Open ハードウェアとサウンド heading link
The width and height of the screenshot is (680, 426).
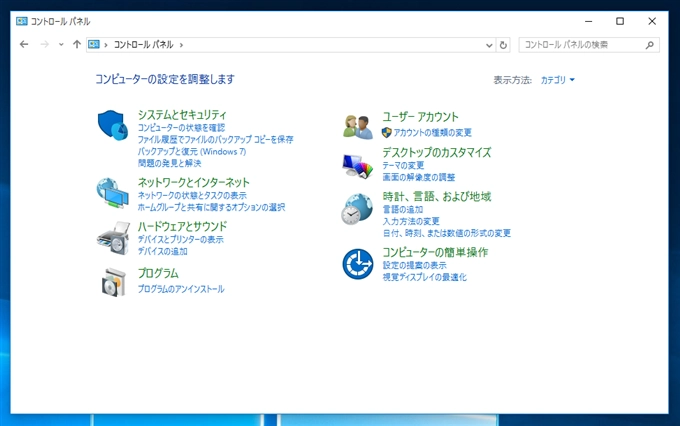[182, 226]
